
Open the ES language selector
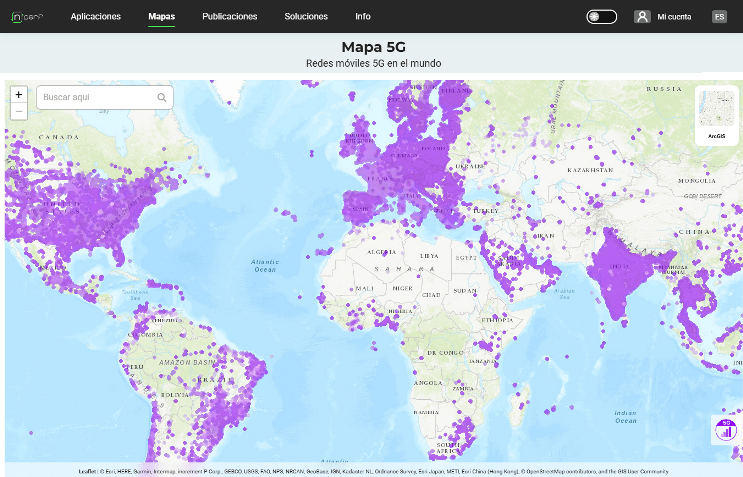point(719,17)
